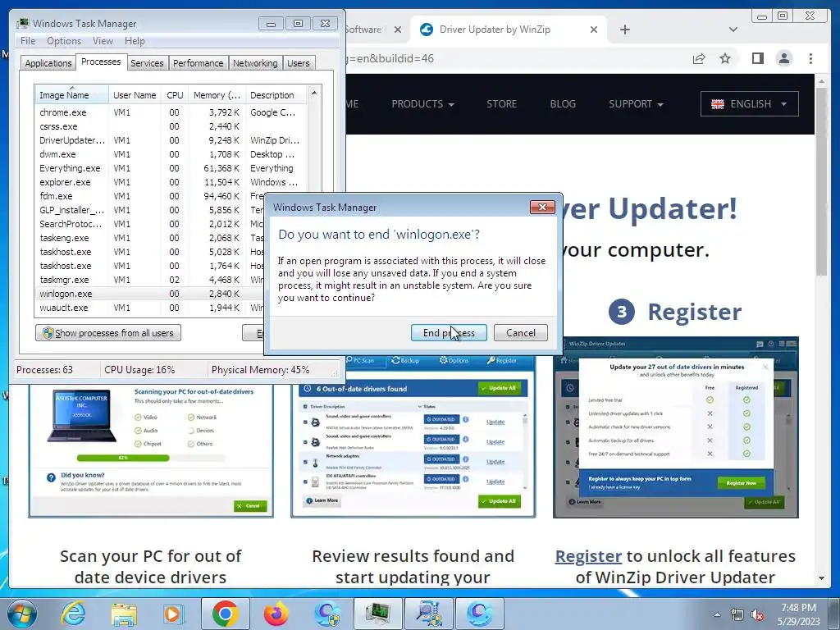
Task: Click the Register benefits screenshot thumbnail
Action: [676, 427]
